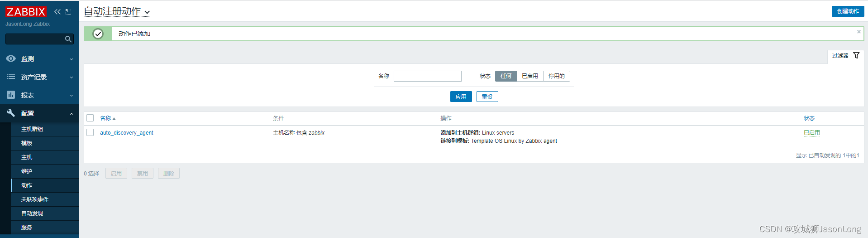
Task: Click the JasonLong Zabbix server name
Action: pos(28,24)
